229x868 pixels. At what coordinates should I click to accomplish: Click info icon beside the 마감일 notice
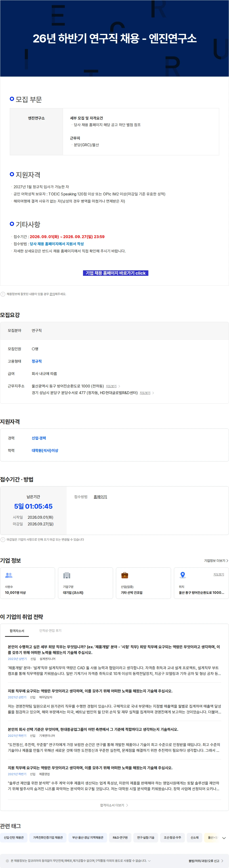click(x=3, y=539)
